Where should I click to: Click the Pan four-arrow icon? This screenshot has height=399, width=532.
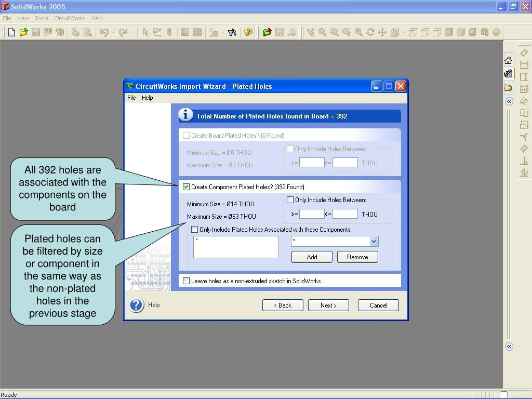pyautogui.click(x=382, y=32)
